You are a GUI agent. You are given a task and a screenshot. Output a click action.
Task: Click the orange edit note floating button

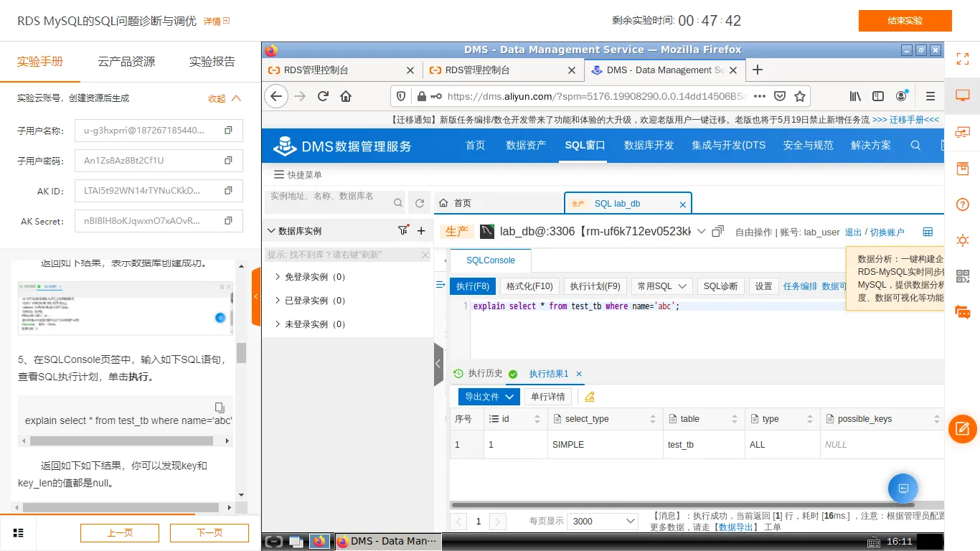(963, 429)
